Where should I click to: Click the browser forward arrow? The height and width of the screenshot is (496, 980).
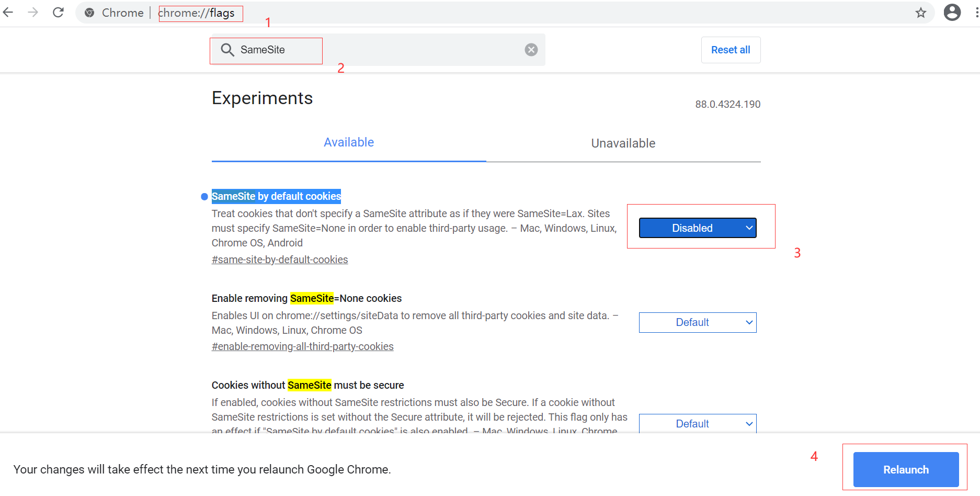coord(33,13)
